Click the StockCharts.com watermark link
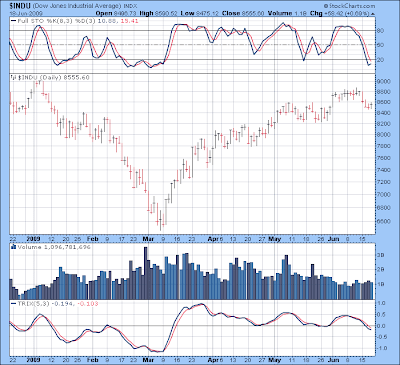 point(349,6)
